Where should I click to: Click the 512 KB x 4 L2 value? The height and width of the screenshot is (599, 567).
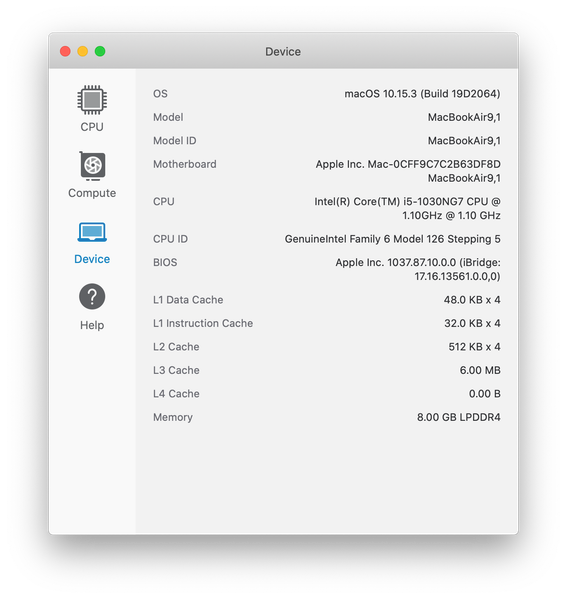(x=474, y=347)
